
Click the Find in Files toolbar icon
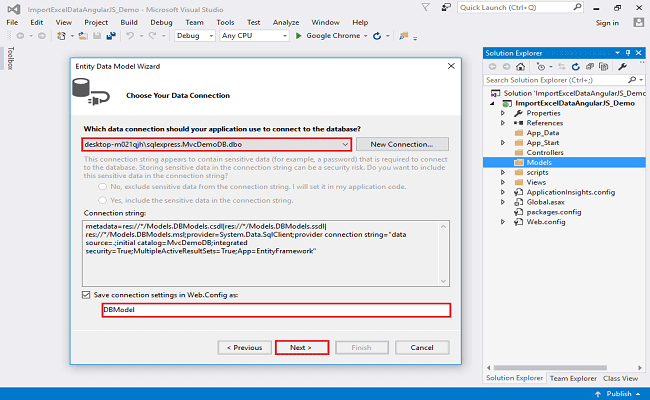point(403,36)
